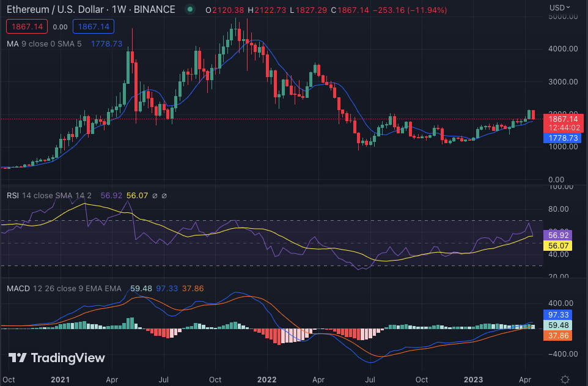Click the RSI SMA value 56.07 in legend
Viewport: 588px width, 386px height.
click(x=138, y=196)
